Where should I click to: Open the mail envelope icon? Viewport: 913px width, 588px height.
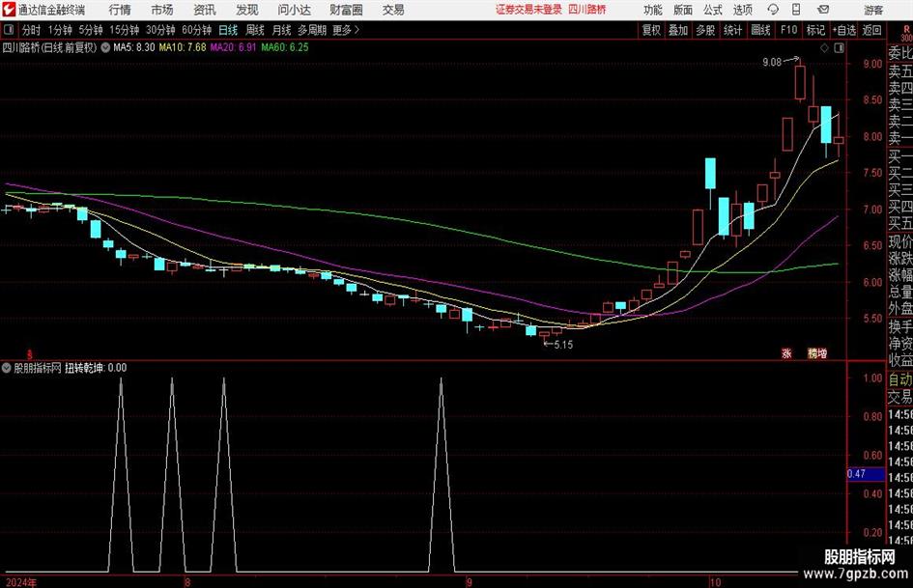[x=823, y=10]
